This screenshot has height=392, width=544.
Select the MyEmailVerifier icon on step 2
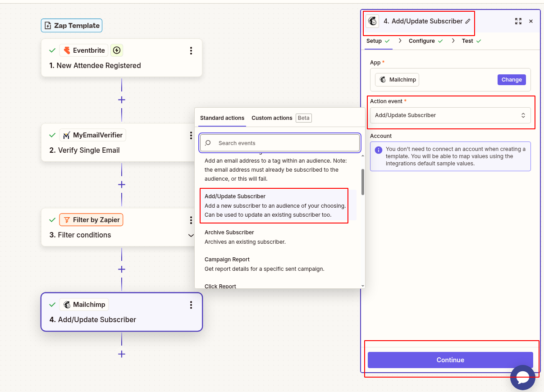point(66,135)
